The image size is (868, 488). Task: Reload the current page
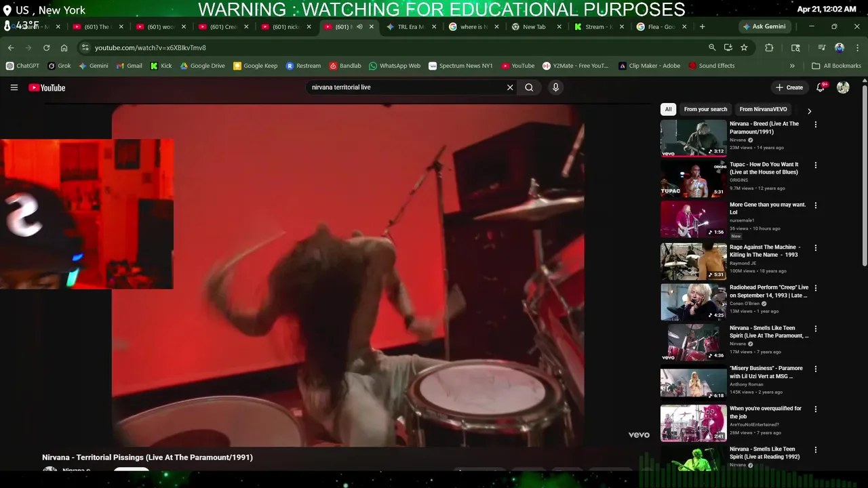point(46,47)
